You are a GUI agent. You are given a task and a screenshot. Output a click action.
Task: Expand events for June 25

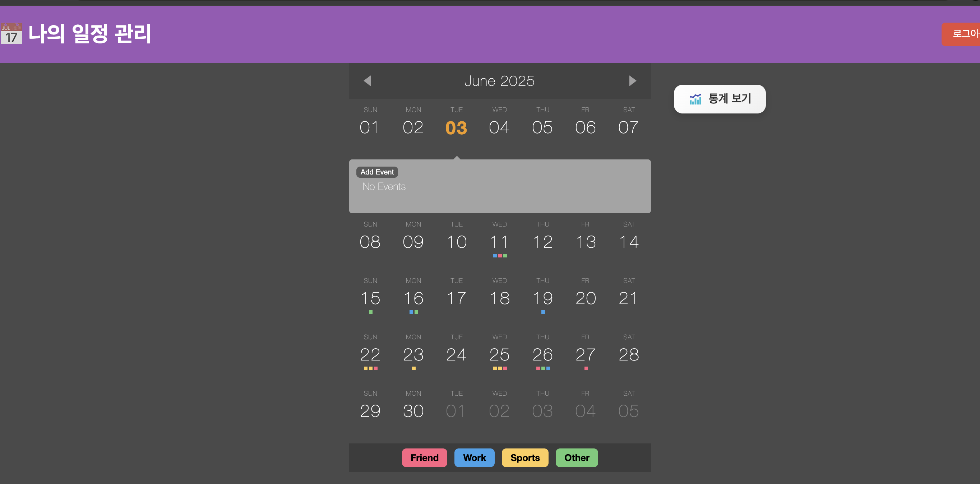tap(499, 354)
